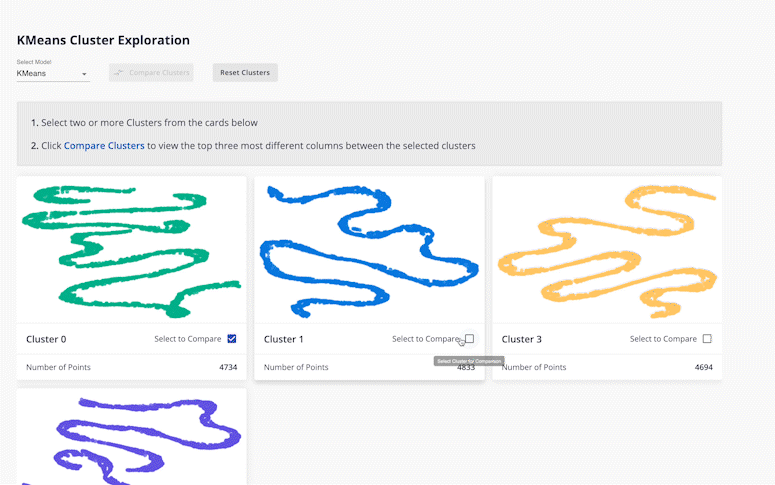Click the KMeans value in Select Model
The width and height of the screenshot is (775, 485).
tap(32, 74)
